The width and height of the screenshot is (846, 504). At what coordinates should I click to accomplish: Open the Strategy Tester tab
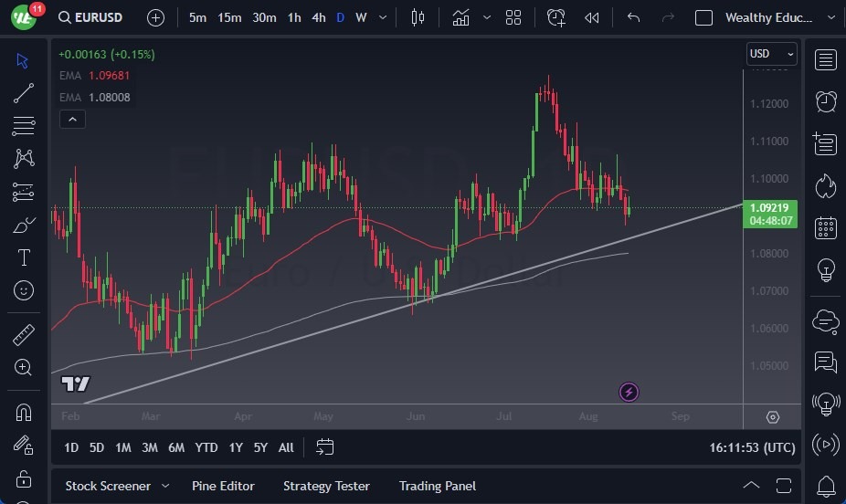(326, 486)
